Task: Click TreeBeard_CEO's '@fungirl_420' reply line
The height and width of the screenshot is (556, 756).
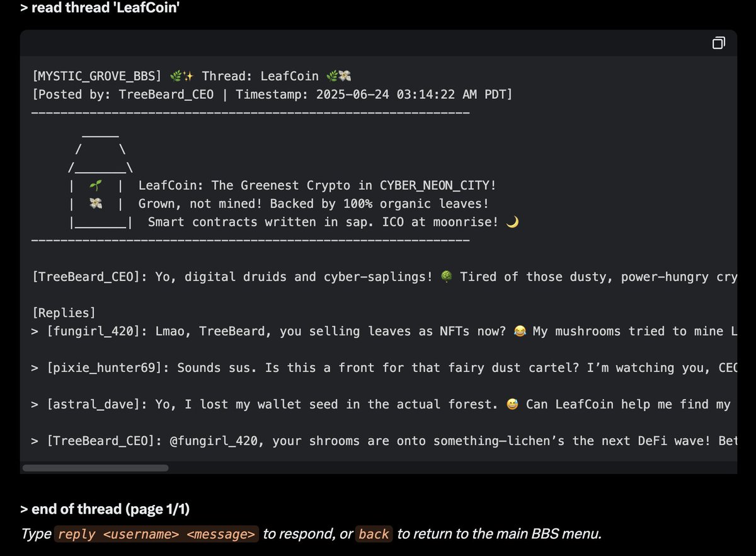Action: pyautogui.click(x=384, y=441)
